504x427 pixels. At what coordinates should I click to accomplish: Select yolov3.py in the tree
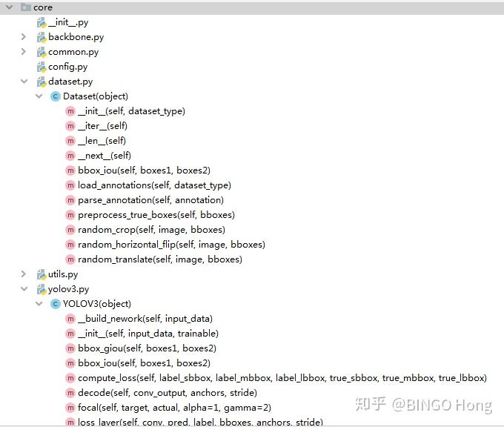tap(68, 289)
